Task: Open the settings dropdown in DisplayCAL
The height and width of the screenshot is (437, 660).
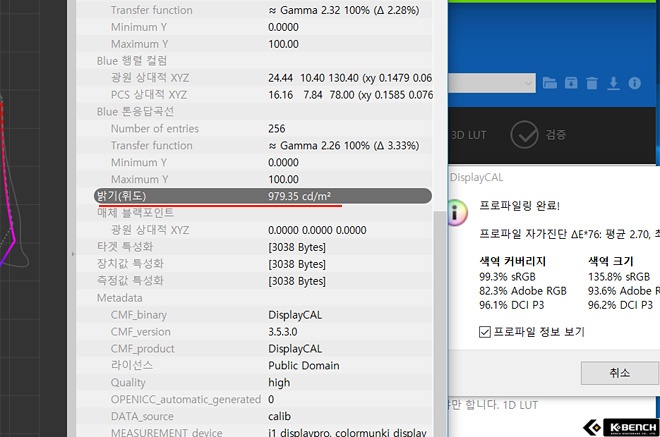Action: coord(492,83)
